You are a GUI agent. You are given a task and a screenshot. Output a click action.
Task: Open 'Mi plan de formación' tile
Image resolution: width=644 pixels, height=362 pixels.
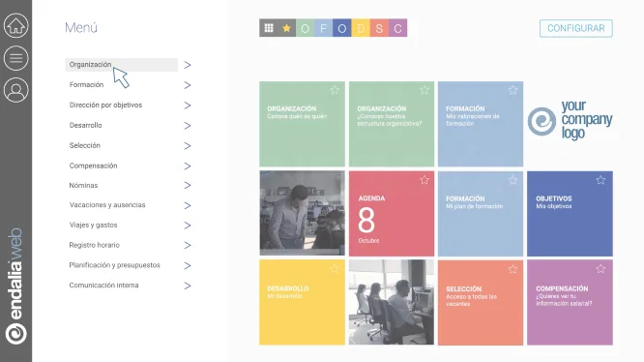tap(481, 214)
